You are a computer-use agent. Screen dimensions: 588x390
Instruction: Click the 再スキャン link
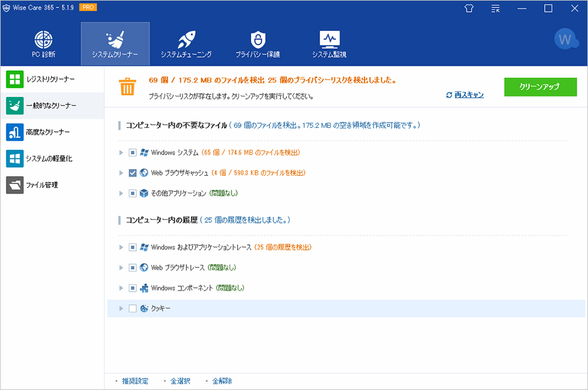[x=469, y=95]
